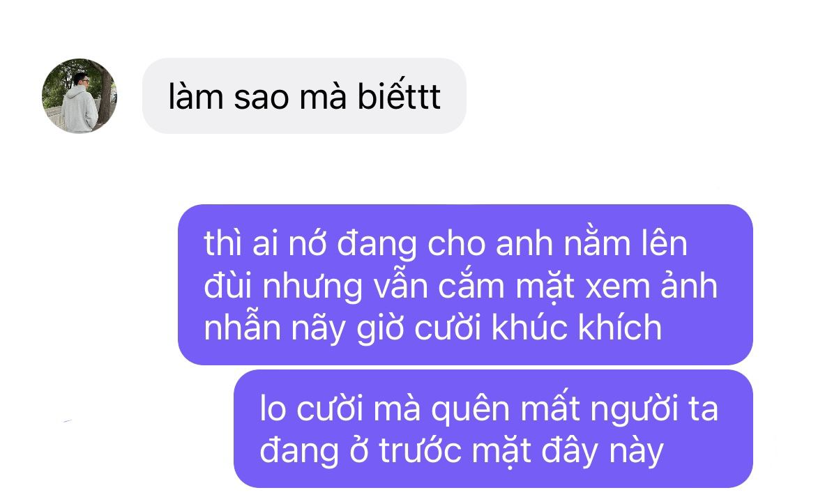
Task: Click the word "làm" in the received message
Action: [196, 97]
